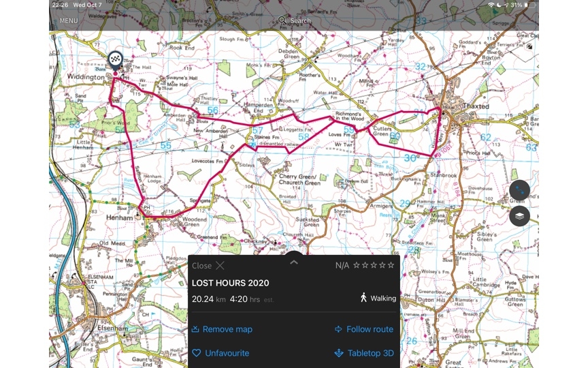Tap the Search field label
588x368 pixels.
pyautogui.click(x=300, y=20)
